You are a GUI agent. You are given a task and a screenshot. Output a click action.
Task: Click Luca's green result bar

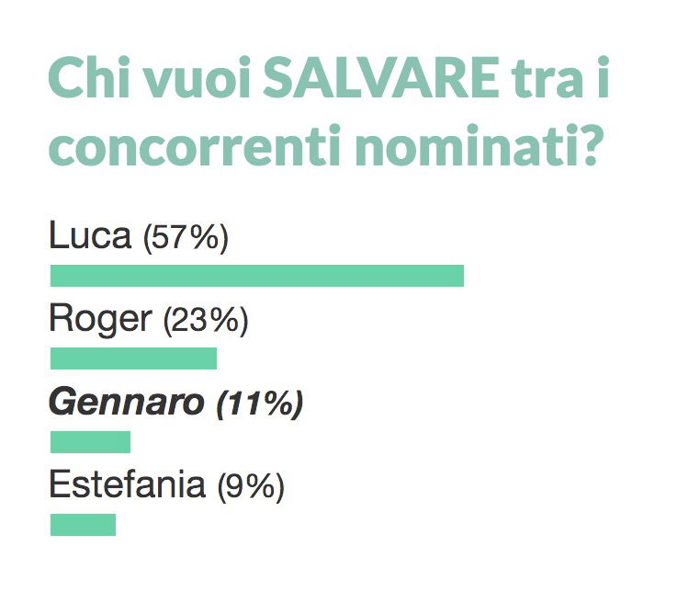[257, 276]
